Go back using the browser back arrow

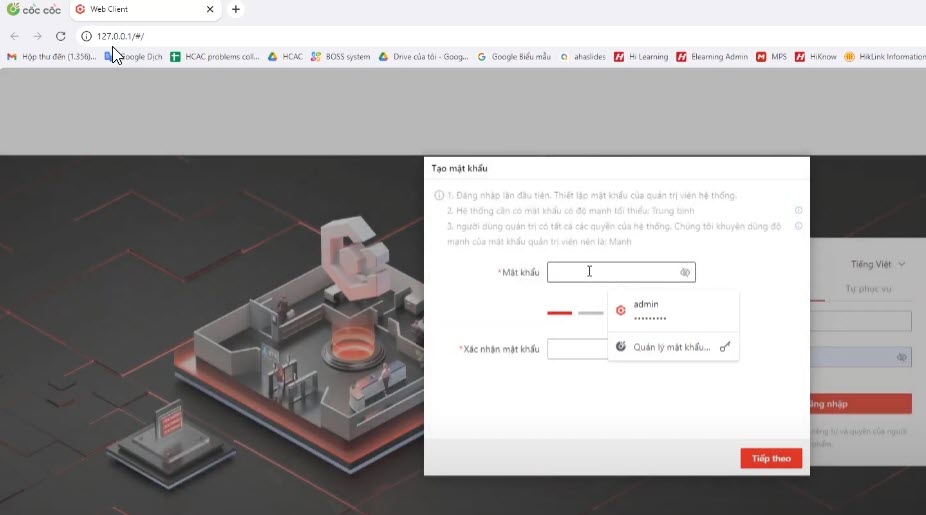14,36
